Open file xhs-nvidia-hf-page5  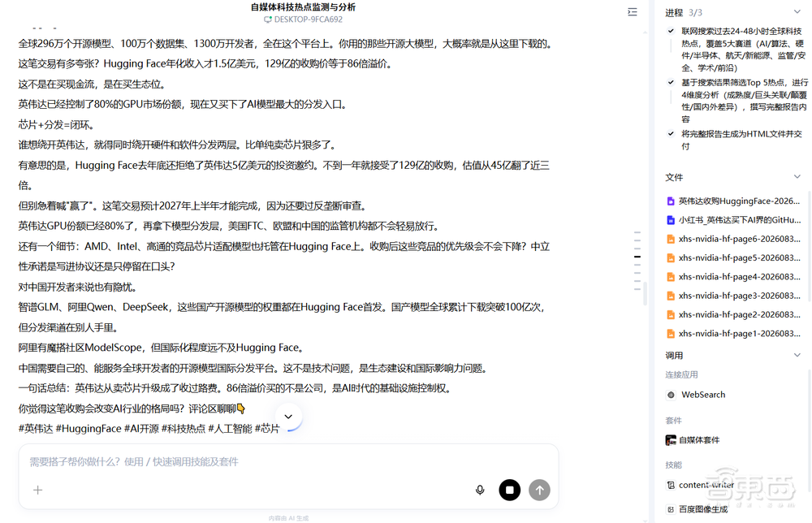pyautogui.click(x=733, y=258)
